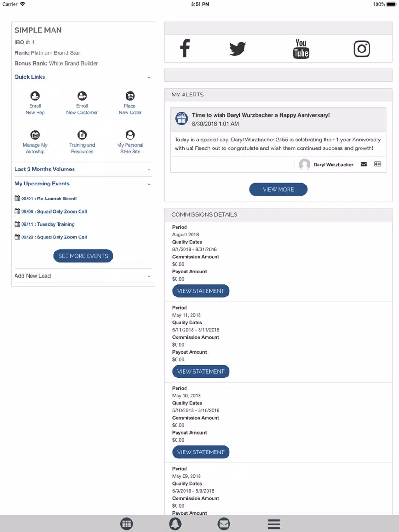The image size is (399, 532).
Task: Email Daryl Wurzbacher via envelope icon
Action: (x=364, y=164)
